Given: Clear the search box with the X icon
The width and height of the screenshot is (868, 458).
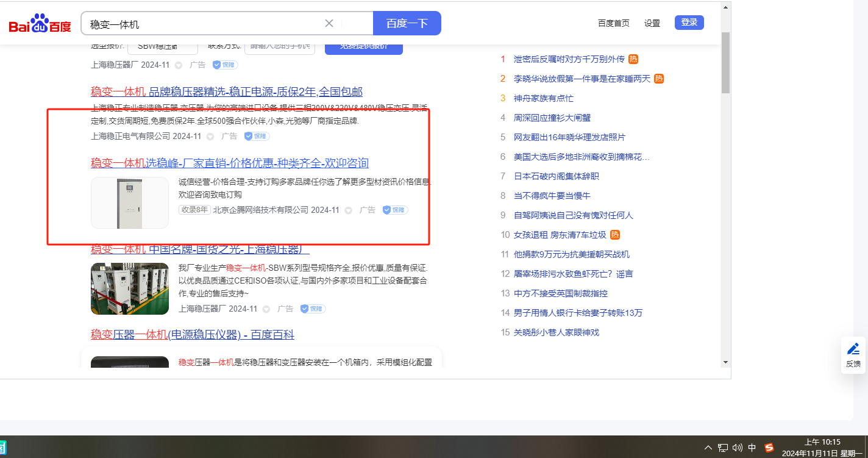Looking at the screenshot, I should coord(329,24).
